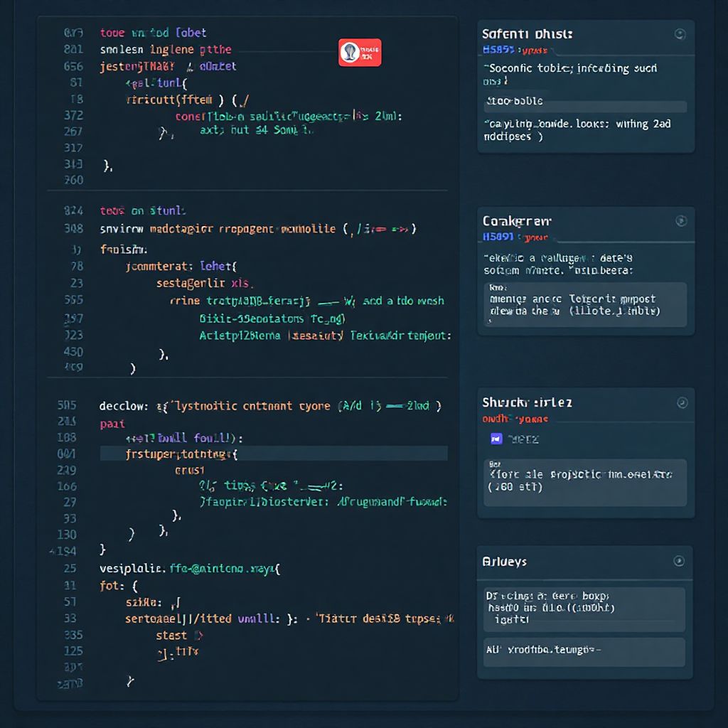Select the Coakgrem panel title

coord(517,221)
